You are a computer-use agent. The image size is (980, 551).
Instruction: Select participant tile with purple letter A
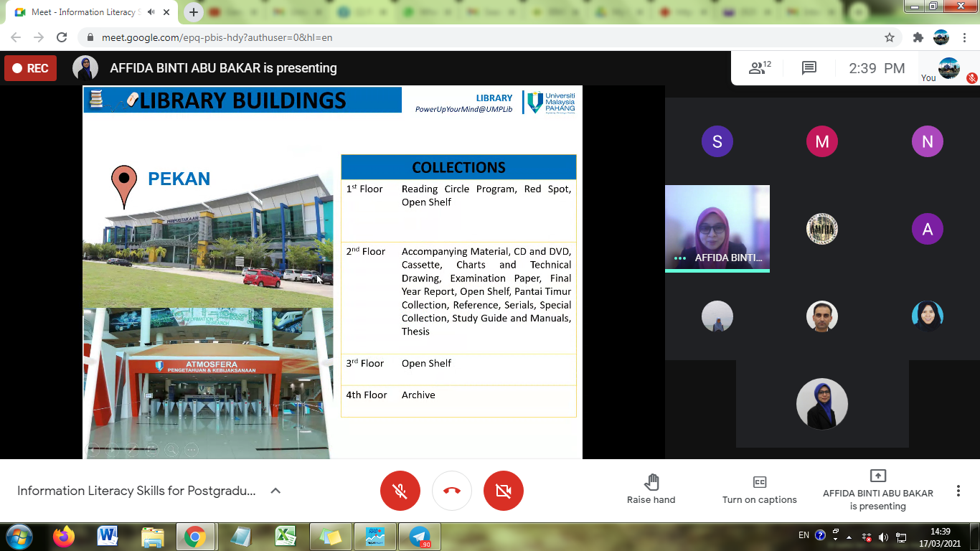tap(928, 229)
